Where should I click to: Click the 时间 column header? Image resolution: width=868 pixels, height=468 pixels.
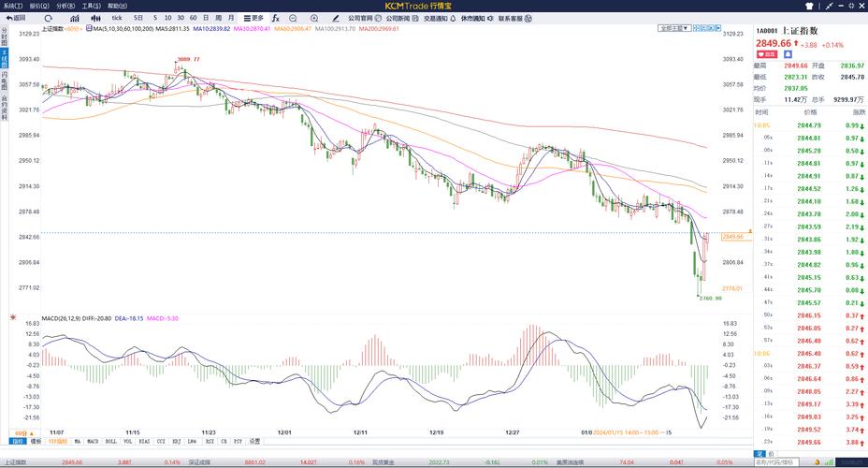point(761,112)
